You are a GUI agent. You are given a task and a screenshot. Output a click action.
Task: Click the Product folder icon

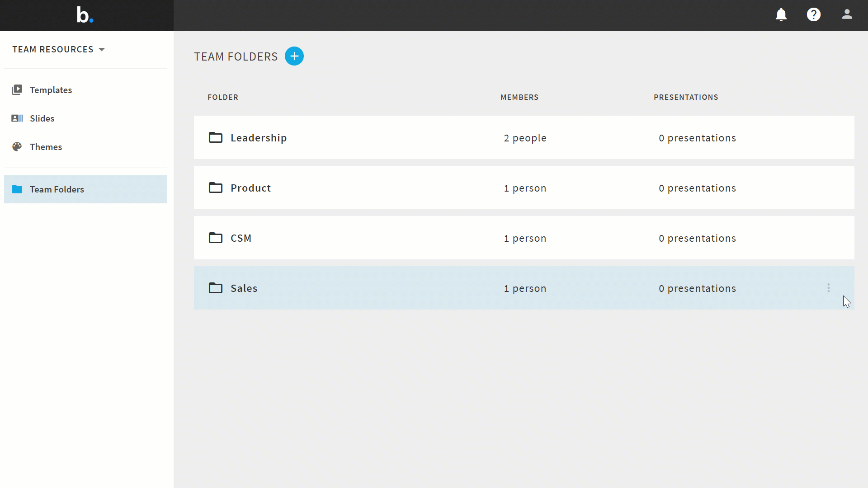(x=216, y=188)
